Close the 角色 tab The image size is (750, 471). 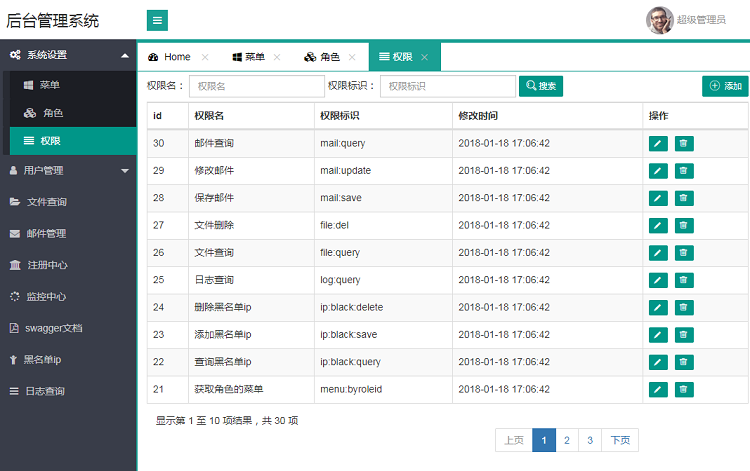[352, 57]
